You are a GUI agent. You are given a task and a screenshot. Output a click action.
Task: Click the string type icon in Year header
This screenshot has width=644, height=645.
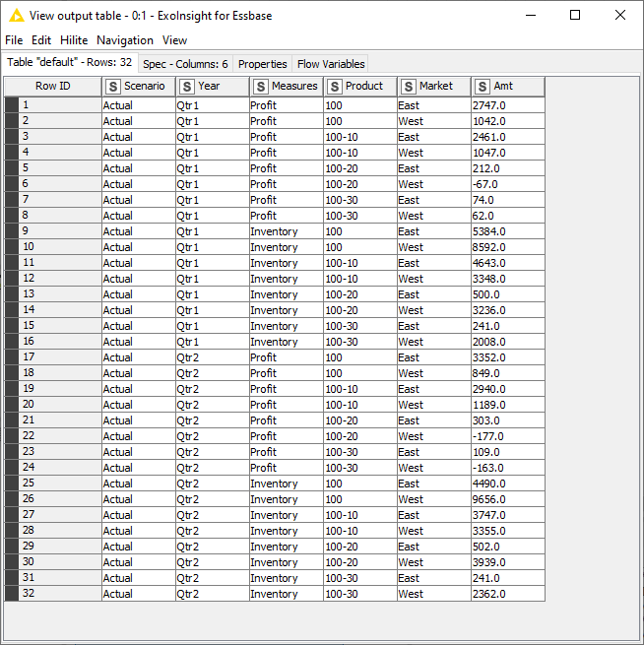click(x=187, y=87)
